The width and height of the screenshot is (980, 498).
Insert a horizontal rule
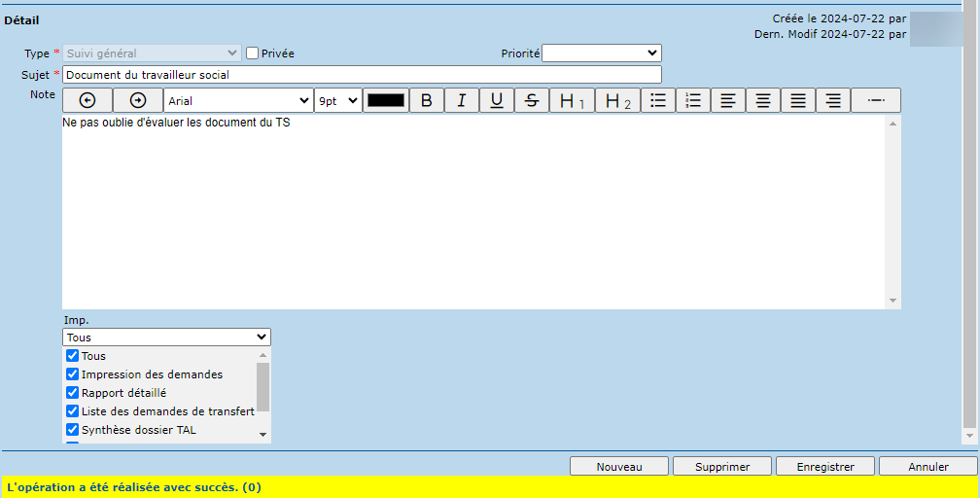coord(875,100)
